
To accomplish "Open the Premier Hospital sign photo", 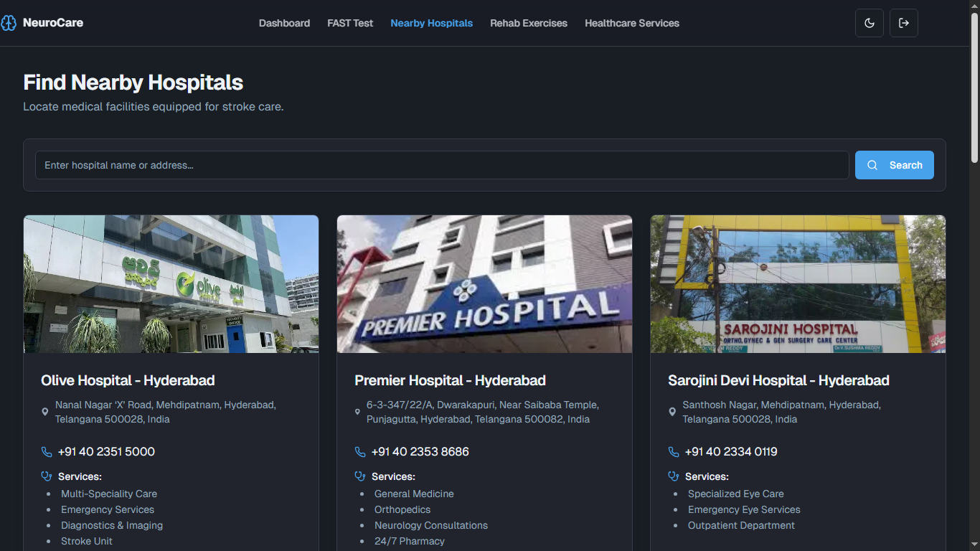I will (484, 284).
